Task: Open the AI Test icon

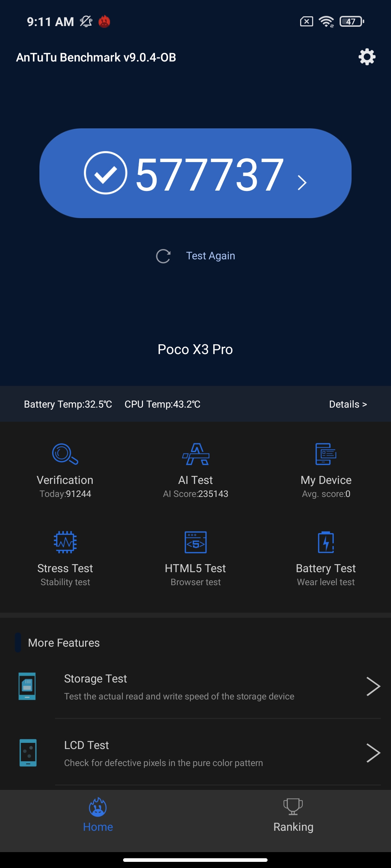Action: pos(195,454)
